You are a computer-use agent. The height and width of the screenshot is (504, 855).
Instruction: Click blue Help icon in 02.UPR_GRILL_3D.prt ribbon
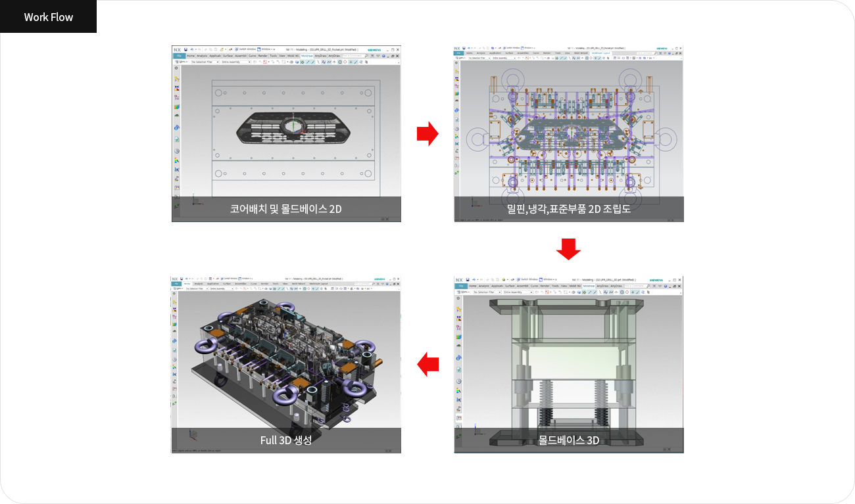[x=666, y=286]
